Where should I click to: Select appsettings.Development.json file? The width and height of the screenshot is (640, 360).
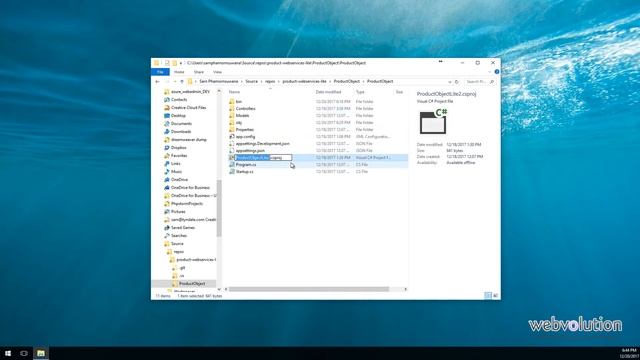tap(262, 144)
